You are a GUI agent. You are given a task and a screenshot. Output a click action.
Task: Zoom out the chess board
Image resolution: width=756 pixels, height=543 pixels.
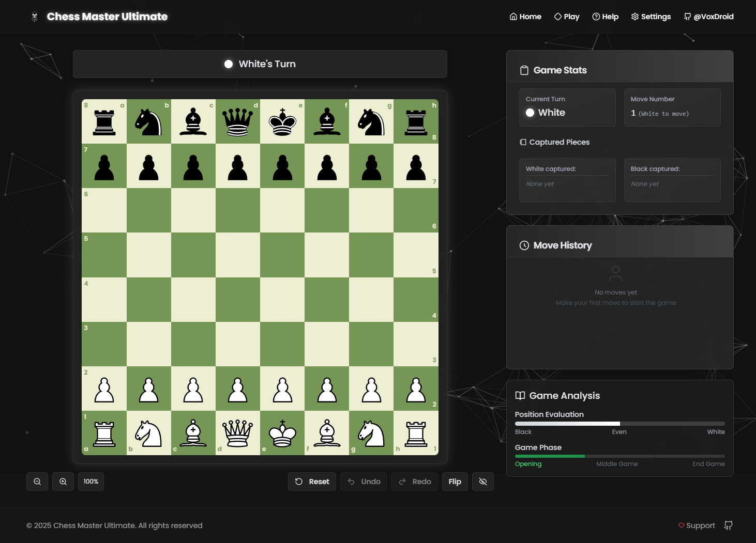click(x=37, y=481)
